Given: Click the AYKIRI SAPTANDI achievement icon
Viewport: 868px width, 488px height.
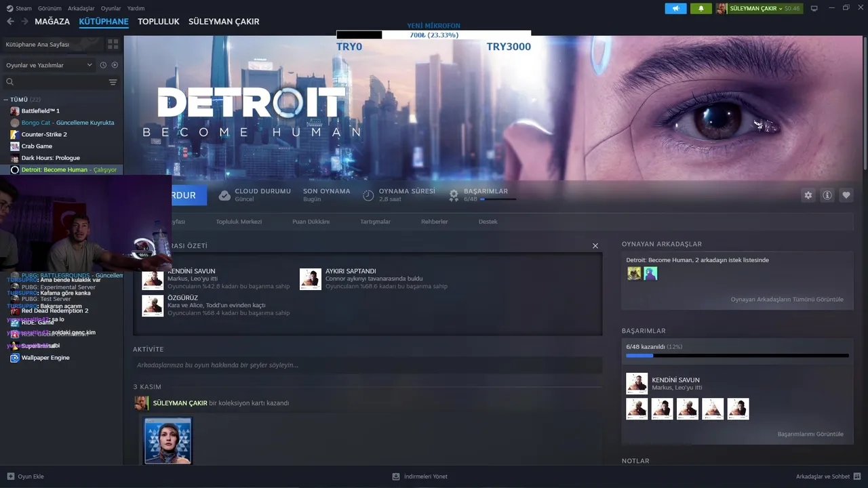Looking at the screenshot, I should pos(311,279).
